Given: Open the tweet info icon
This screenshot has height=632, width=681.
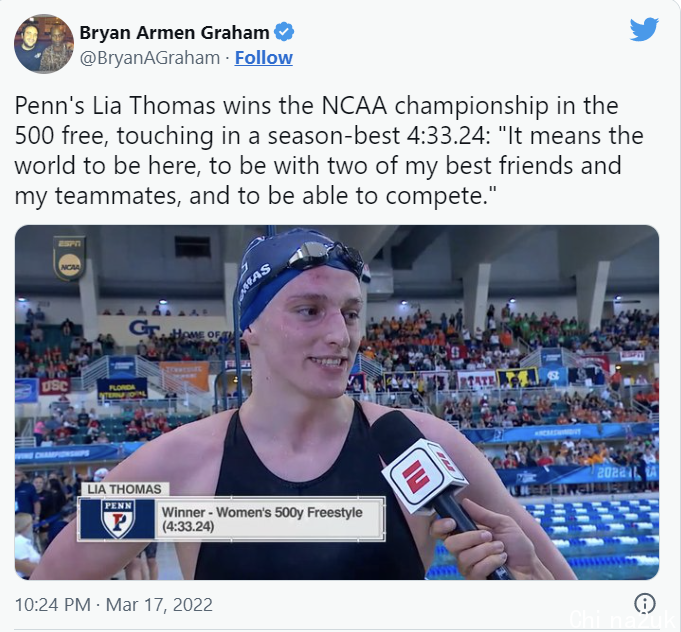Looking at the screenshot, I should [x=645, y=603].
